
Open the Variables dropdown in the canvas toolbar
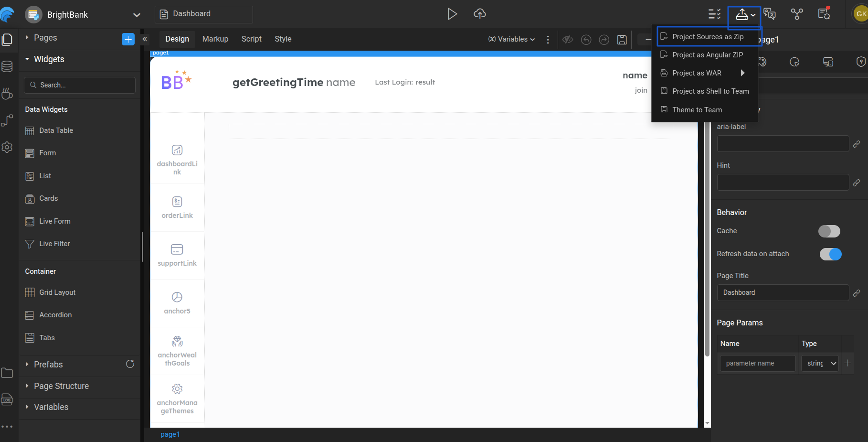511,39
